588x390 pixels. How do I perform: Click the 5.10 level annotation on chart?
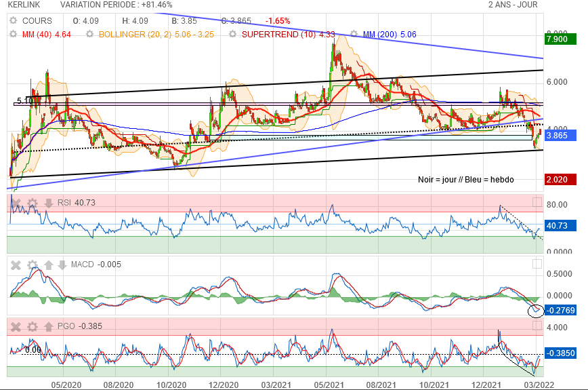(25, 100)
